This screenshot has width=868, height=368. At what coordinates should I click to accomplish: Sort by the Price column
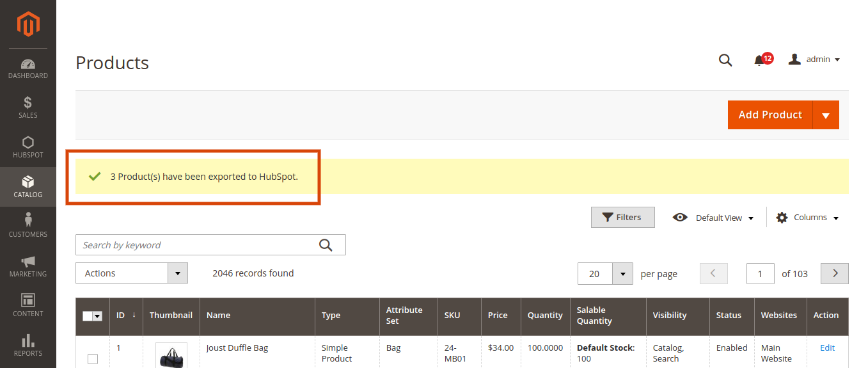coord(501,316)
